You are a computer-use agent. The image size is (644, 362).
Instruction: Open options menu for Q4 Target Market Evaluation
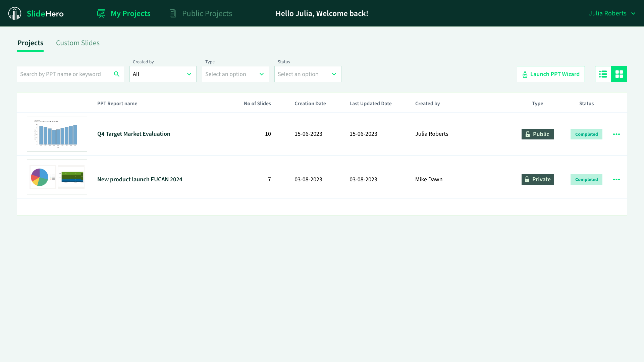click(x=616, y=134)
